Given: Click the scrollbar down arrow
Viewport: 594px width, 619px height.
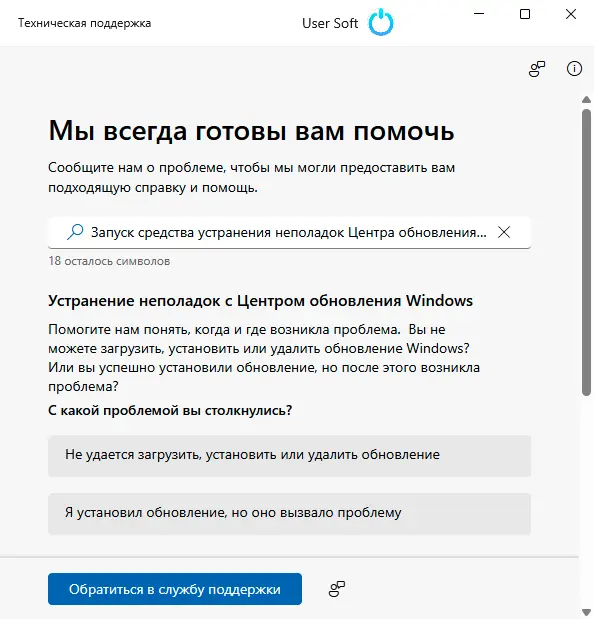Looking at the screenshot, I should pos(586,612).
